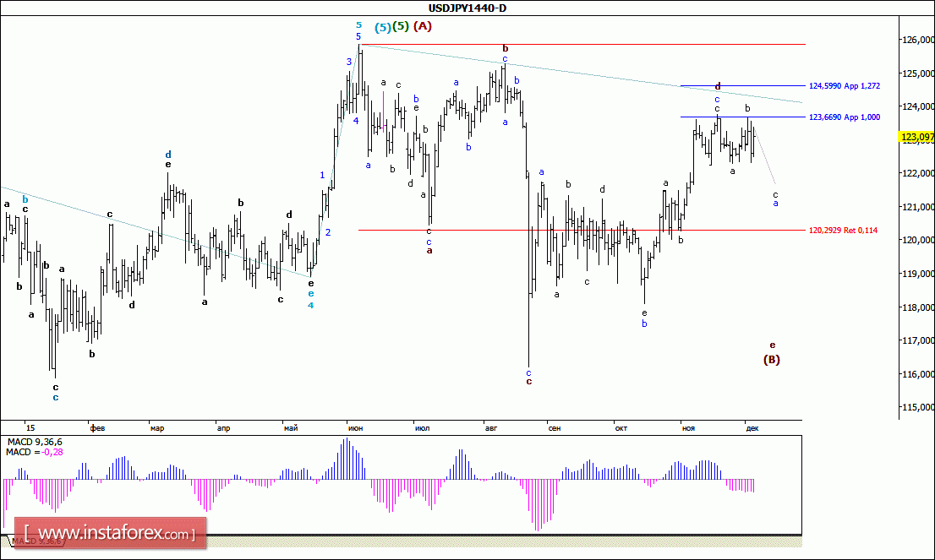Click the 118,000 price axis label
The height and width of the screenshot is (560, 935).
pos(918,307)
